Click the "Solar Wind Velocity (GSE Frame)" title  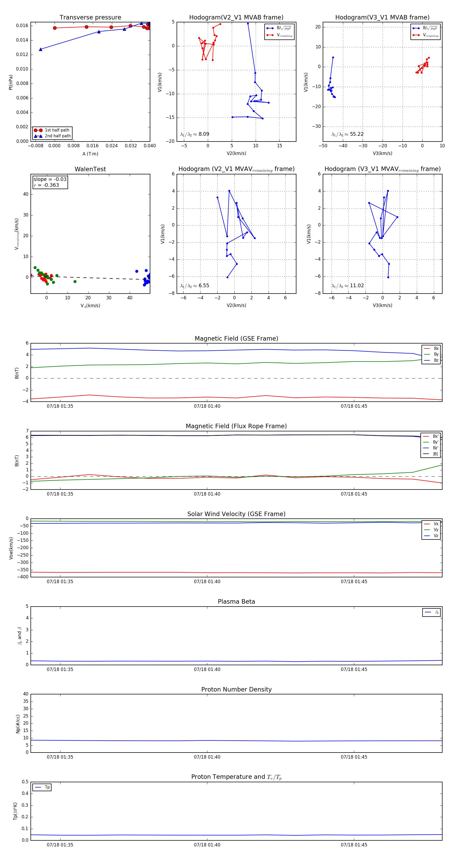click(236, 514)
